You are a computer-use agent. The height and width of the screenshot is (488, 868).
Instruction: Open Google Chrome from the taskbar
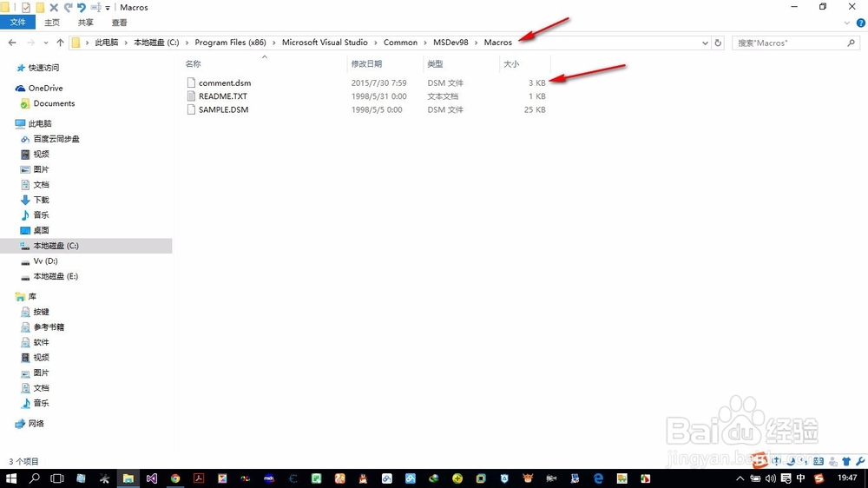point(175,478)
